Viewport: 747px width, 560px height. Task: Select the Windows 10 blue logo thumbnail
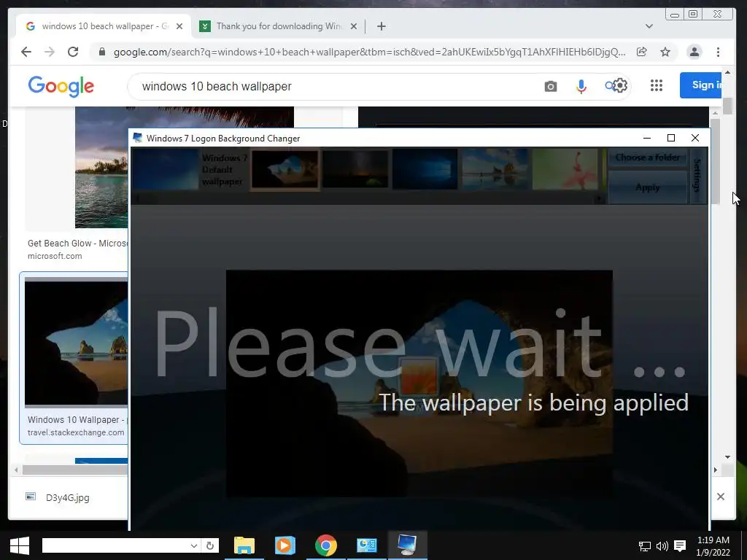pos(425,169)
